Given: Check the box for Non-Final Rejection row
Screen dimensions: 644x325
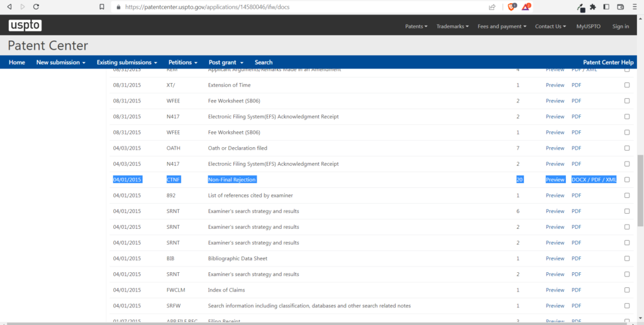Looking at the screenshot, I should coord(626,180).
